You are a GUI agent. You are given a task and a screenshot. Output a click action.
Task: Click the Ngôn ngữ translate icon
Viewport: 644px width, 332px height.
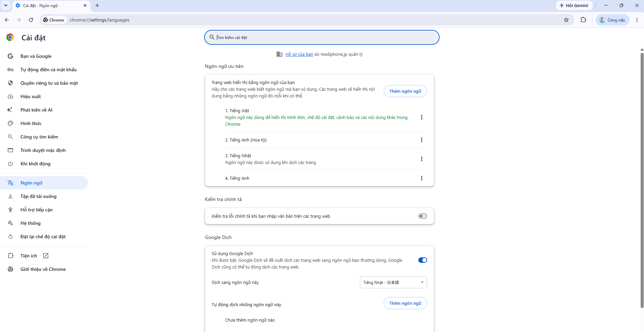tap(10, 183)
